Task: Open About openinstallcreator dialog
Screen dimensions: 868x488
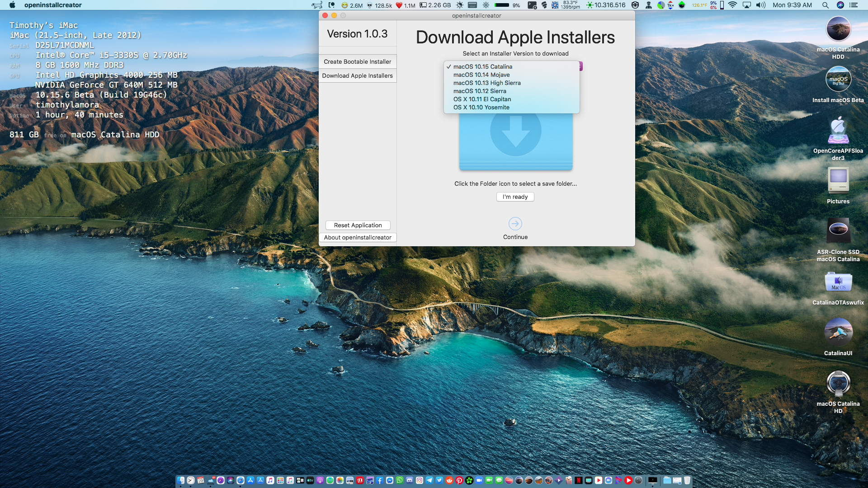Action: (357, 237)
